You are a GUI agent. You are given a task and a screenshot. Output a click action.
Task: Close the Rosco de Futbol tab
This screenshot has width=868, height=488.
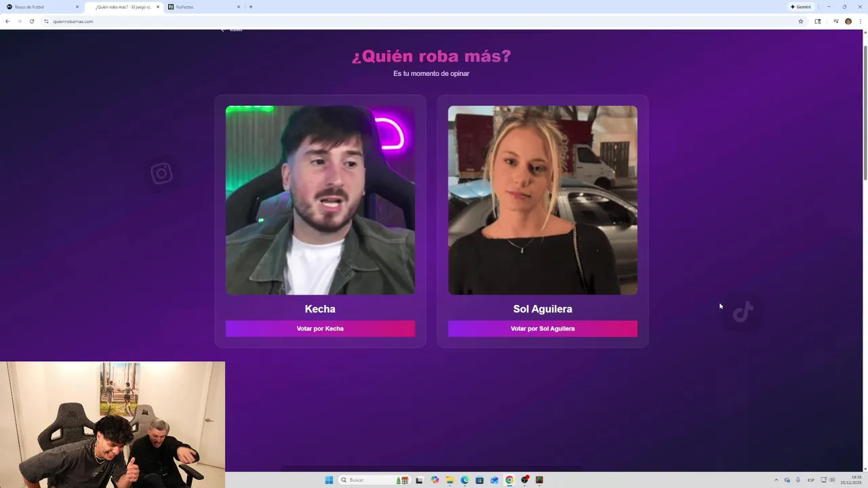(77, 7)
